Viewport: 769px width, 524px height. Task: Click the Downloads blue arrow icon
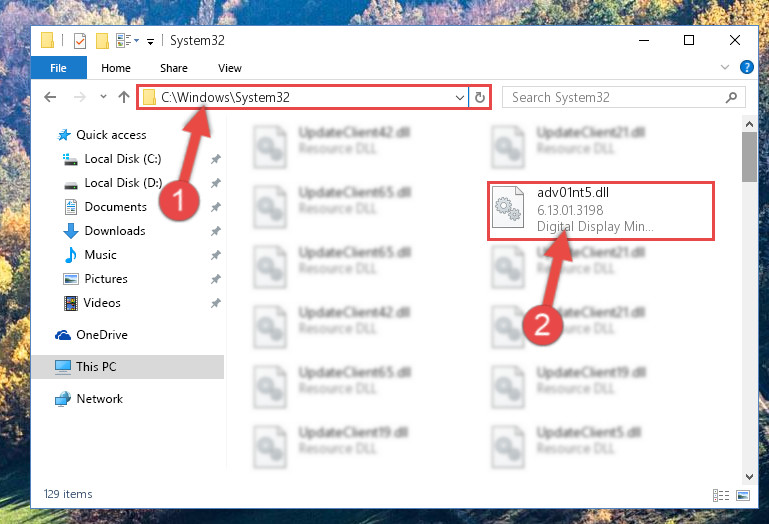(71, 231)
